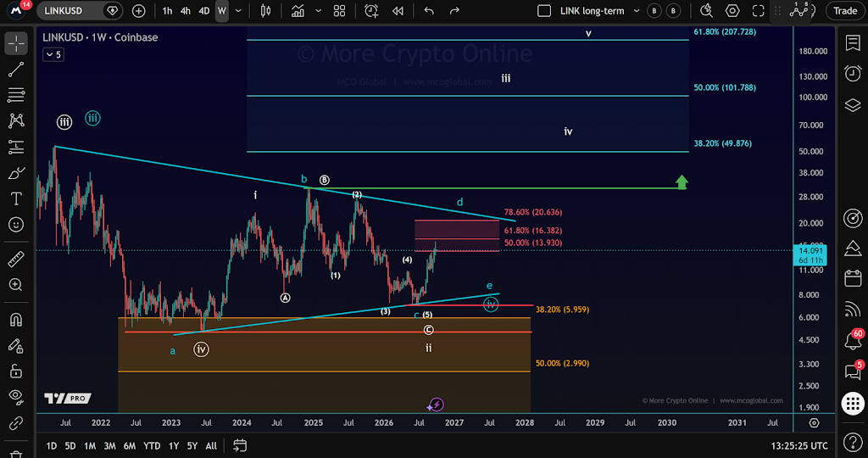Expand the time interval dropdown arrow
Image resolution: width=868 pixels, height=458 pixels.
pos(238,10)
